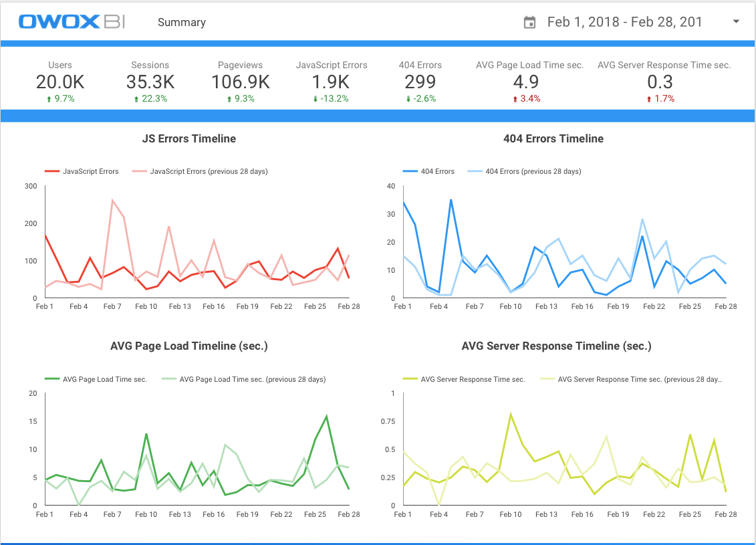This screenshot has width=756, height=545.
Task: Open the date range dropdown arrow
Action: [736, 22]
